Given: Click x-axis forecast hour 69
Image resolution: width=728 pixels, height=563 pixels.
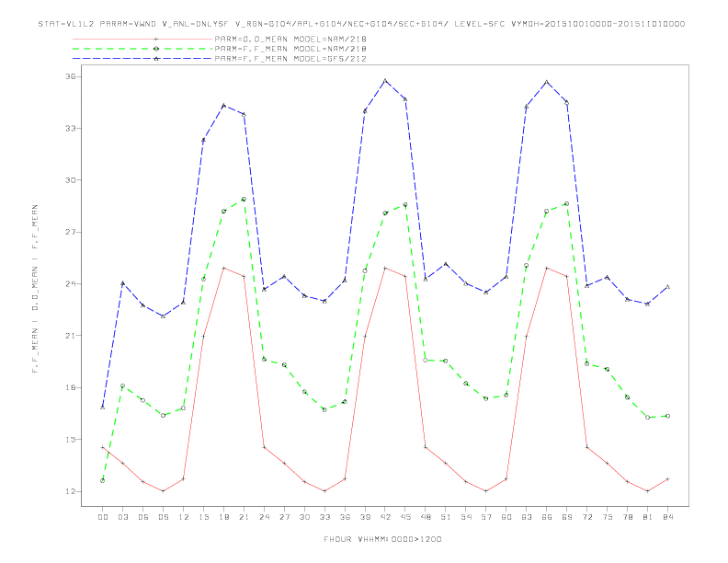Looking at the screenshot, I should coord(567,517).
